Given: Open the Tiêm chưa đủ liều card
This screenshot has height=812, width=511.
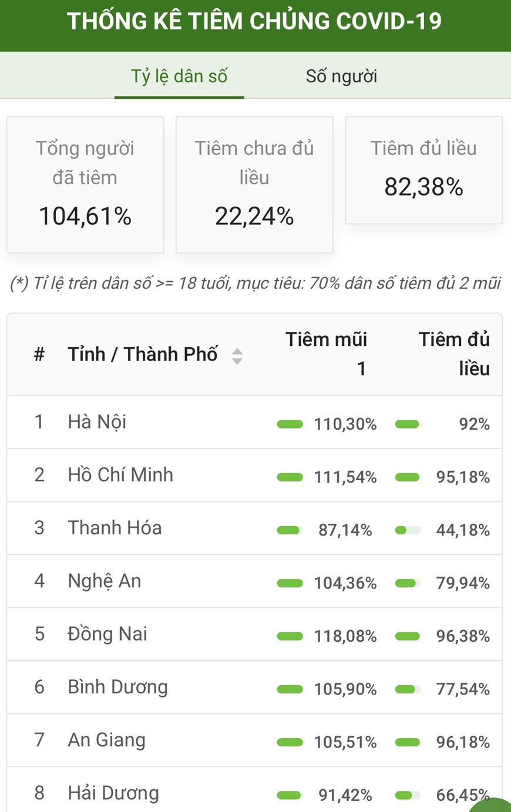Looking at the screenshot, I should (x=254, y=185).
